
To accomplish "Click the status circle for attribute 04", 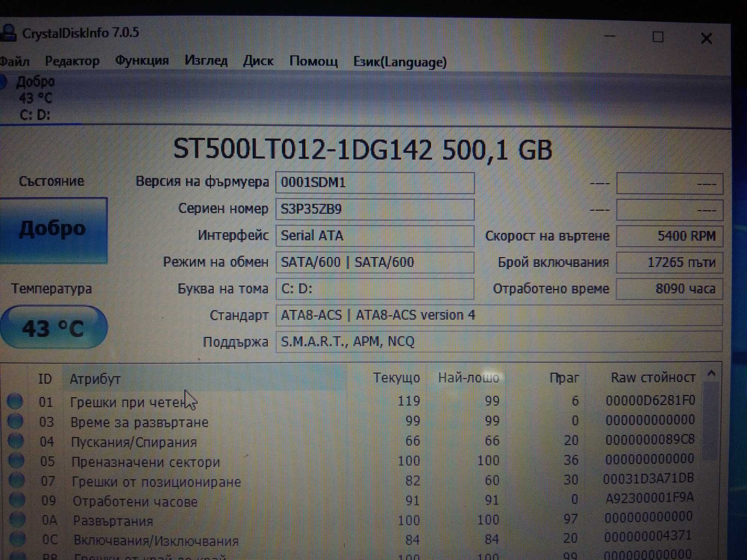I will point(16,441).
